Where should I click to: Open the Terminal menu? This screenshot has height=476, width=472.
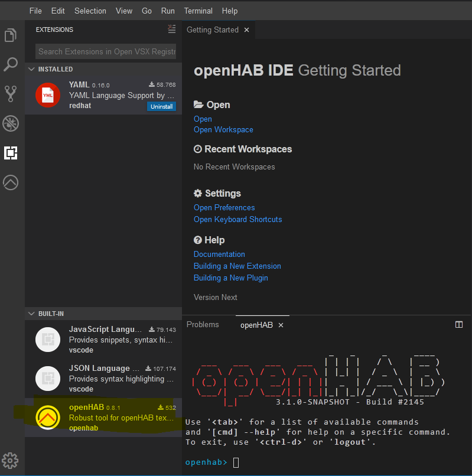(198, 11)
